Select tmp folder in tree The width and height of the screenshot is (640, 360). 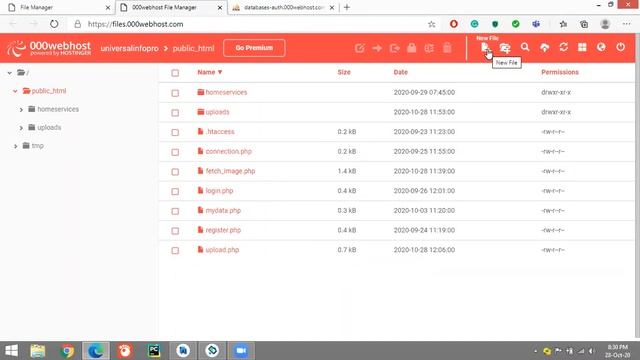37,146
